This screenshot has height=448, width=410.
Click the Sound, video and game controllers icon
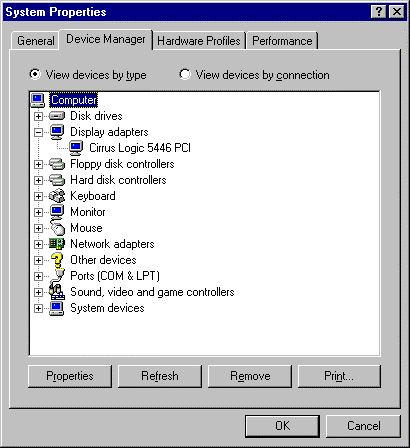[x=57, y=292]
